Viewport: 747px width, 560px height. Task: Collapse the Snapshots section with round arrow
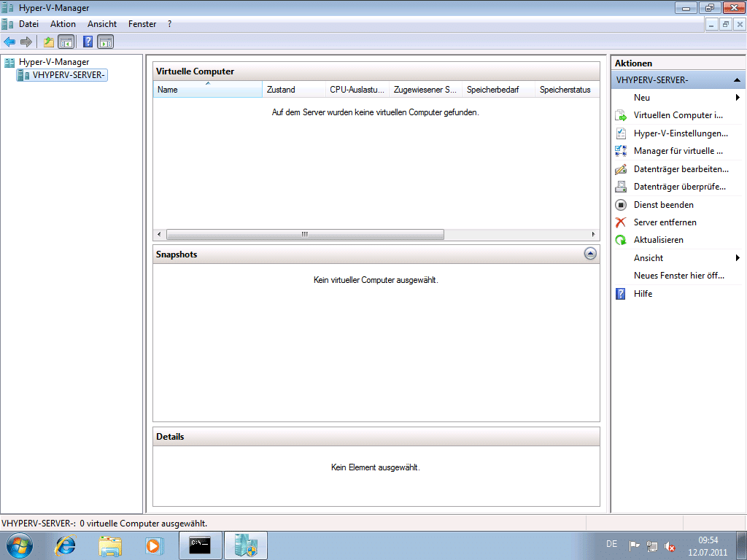coord(590,254)
